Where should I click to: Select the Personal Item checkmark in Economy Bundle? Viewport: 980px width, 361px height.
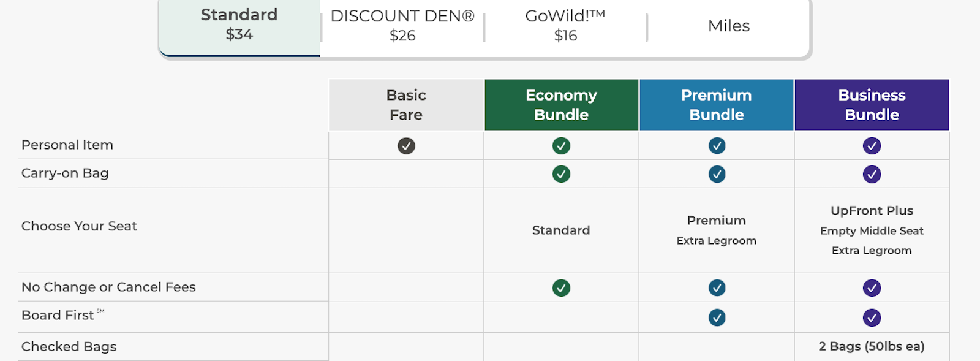point(560,145)
